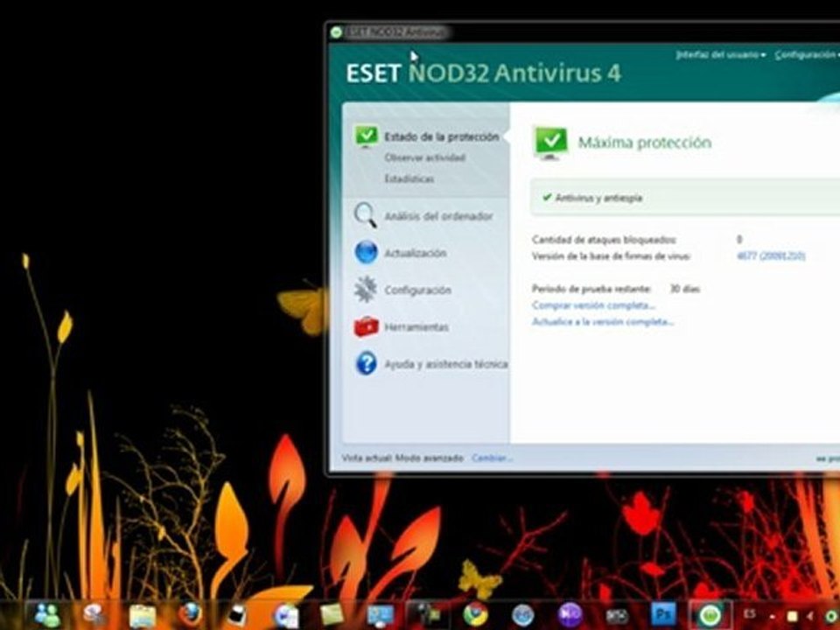This screenshot has height=630, width=840.
Task: Open the file explorer folder in taskbar
Action: [x=143, y=615]
